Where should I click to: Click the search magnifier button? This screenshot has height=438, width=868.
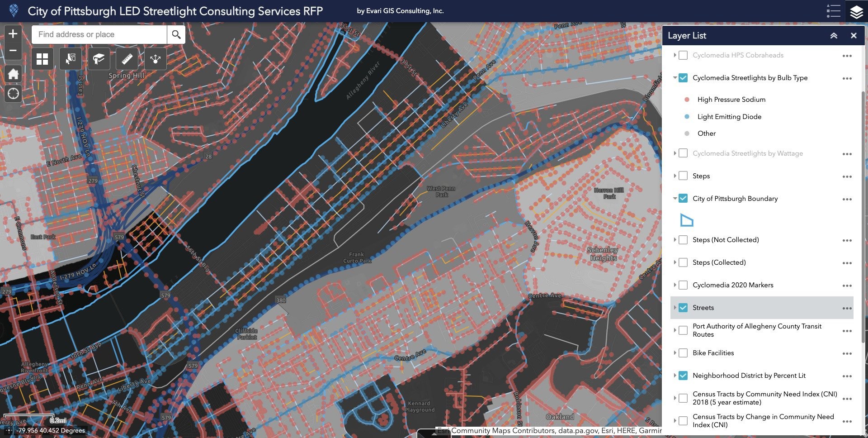pyautogui.click(x=176, y=34)
